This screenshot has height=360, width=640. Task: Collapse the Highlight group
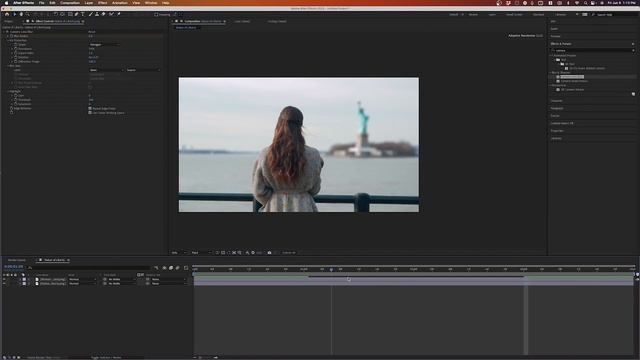[8, 91]
